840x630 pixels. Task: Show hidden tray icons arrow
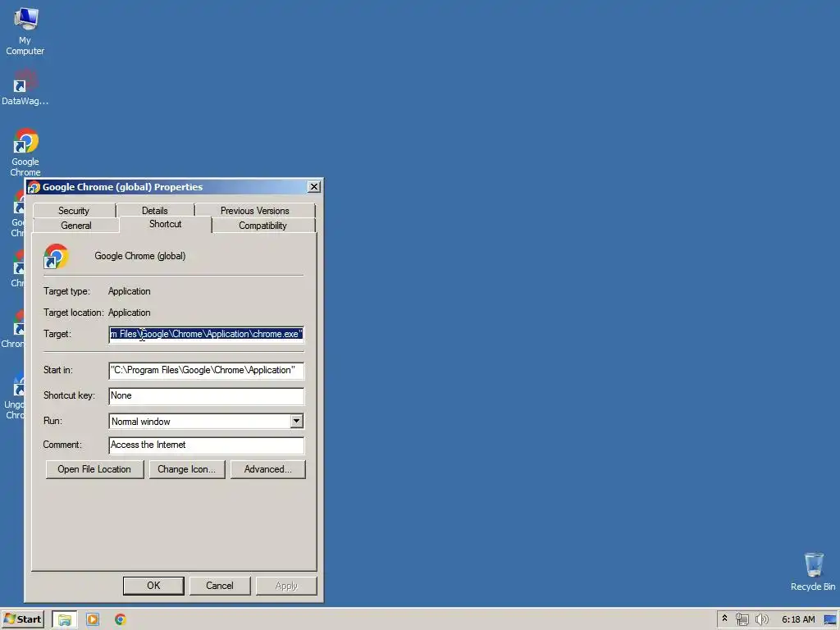pos(725,619)
